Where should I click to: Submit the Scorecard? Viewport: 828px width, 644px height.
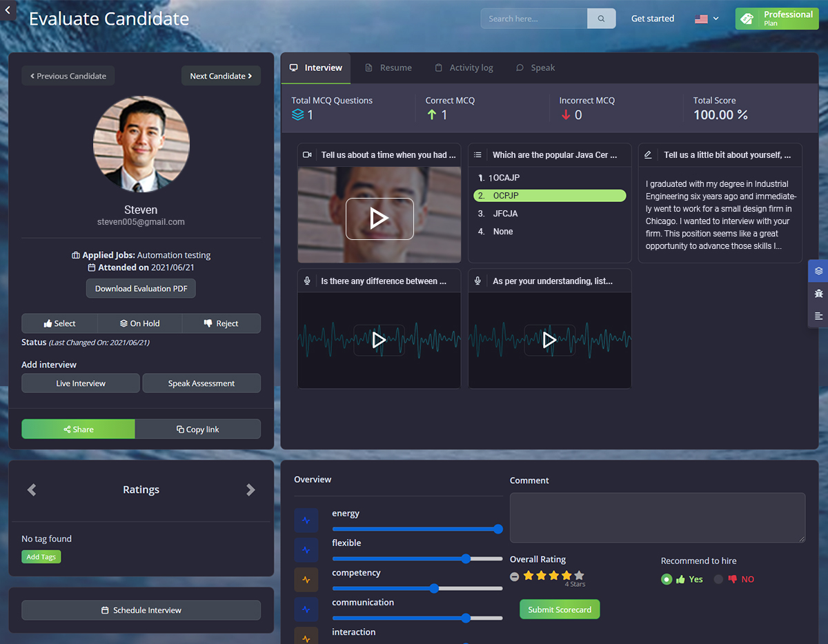pyautogui.click(x=560, y=610)
